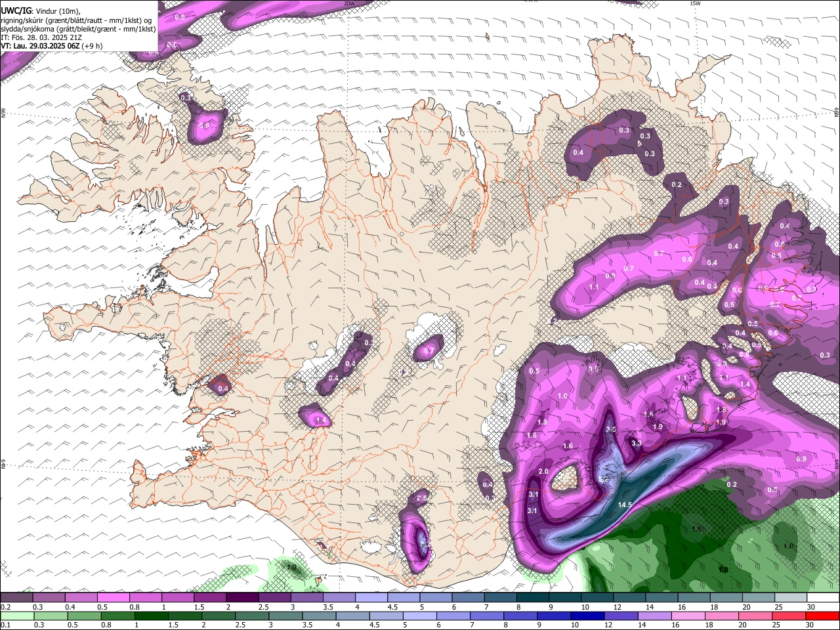Click the UWC/IG title text
Viewport: 840px width, 630px height.
point(16,10)
